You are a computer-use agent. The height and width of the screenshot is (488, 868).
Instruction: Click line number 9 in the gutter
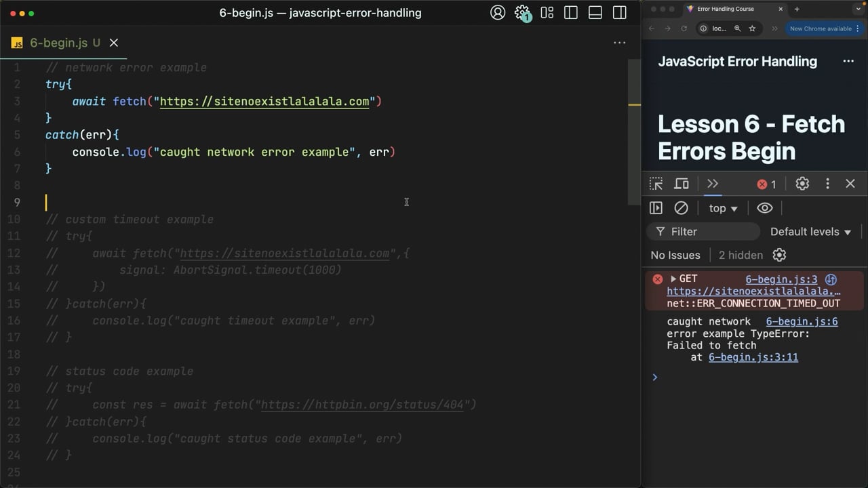pos(17,203)
